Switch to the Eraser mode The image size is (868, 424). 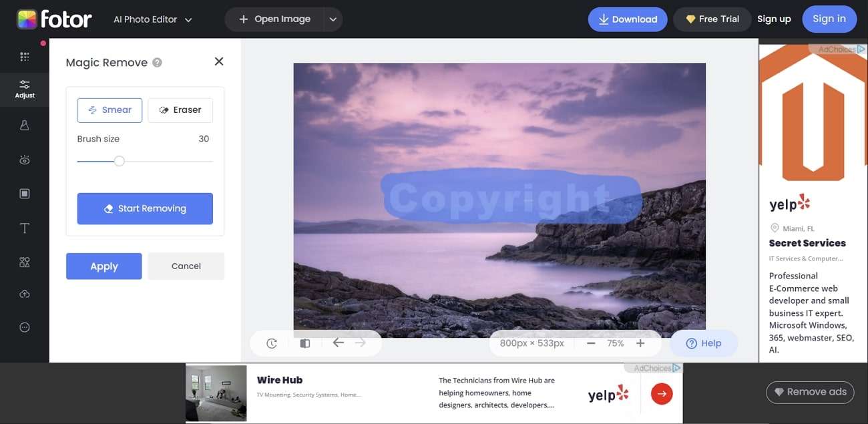pos(180,110)
